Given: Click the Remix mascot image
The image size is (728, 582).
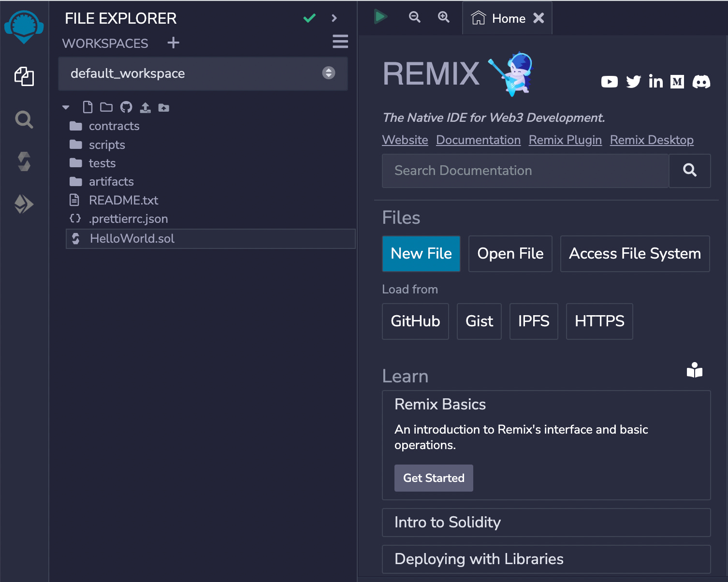Looking at the screenshot, I should [x=511, y=74].
